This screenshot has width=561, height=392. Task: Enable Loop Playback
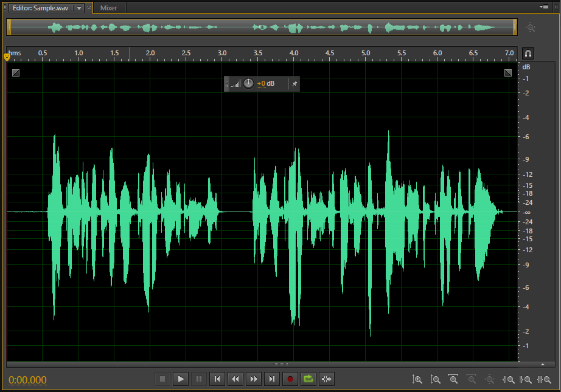308,379
